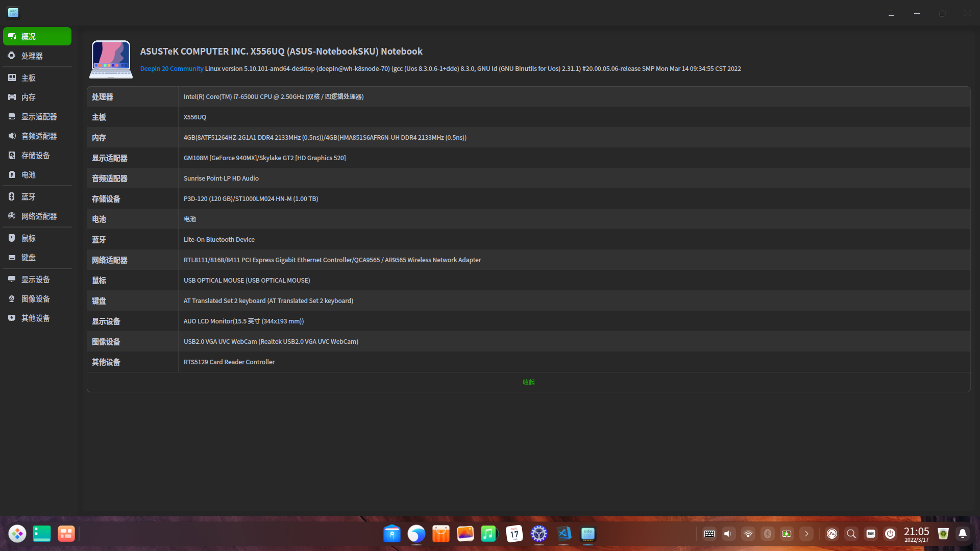Click the 键盘 keyboard table row label
Screen dimensions: 980x551
pos(99,301)
